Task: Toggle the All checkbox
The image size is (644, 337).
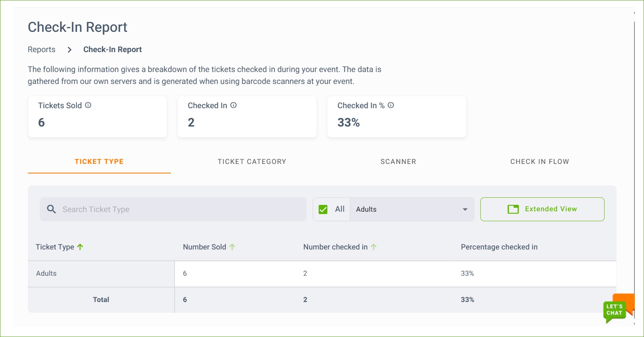Action: click(323, 209)
